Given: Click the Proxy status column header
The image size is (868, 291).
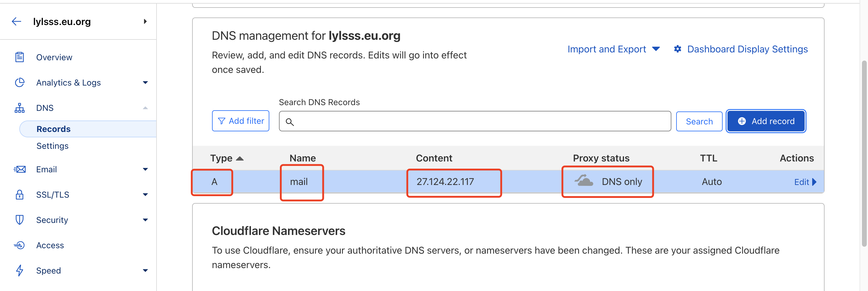Looking at the screenshot, I should [x=601, y=158].
